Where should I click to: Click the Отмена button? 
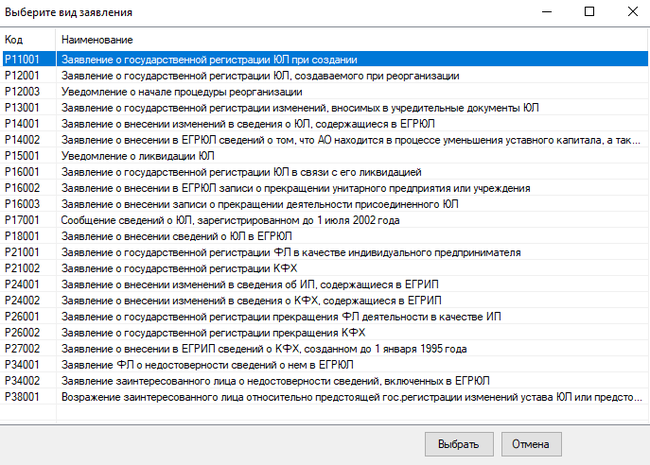coord(531,443)
